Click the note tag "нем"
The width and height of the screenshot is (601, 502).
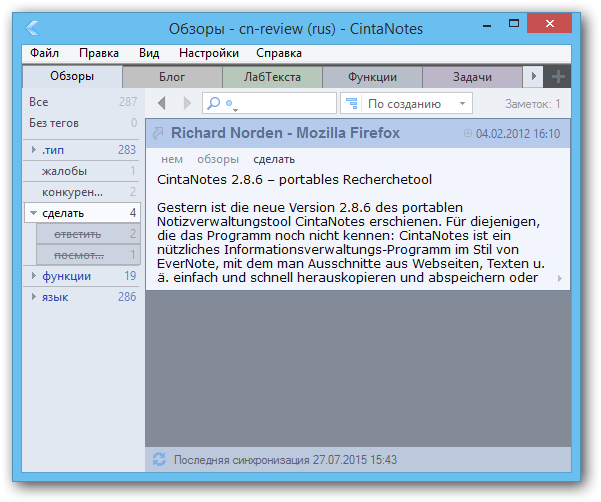pyautogui.click(x=172, y=159)
